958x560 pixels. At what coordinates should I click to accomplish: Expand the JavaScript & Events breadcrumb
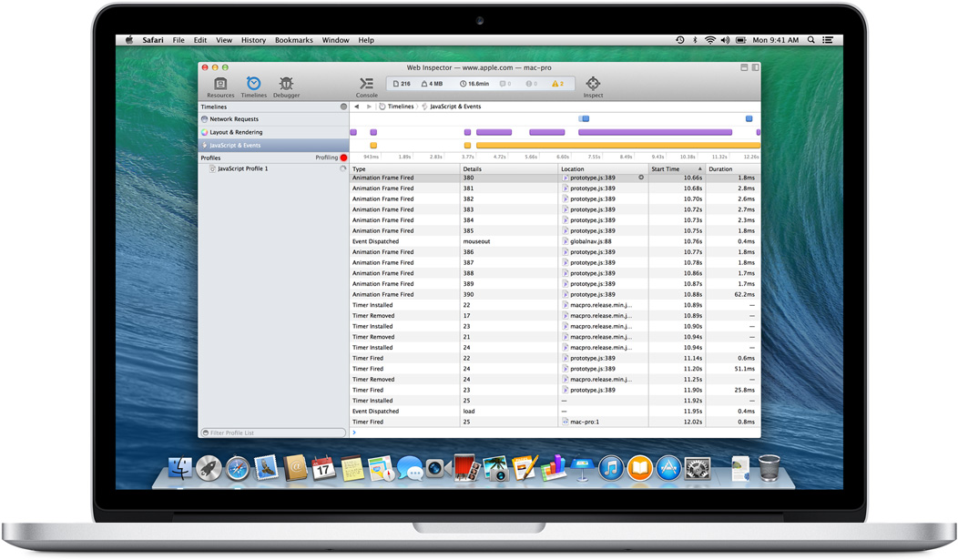(454, 107)
